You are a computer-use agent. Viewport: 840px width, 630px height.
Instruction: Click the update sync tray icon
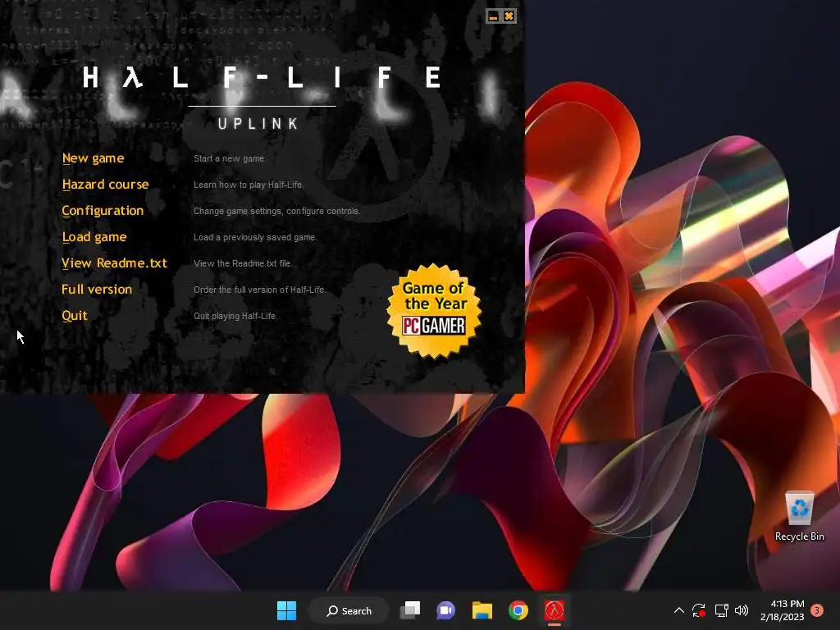[x=699, y=610]
